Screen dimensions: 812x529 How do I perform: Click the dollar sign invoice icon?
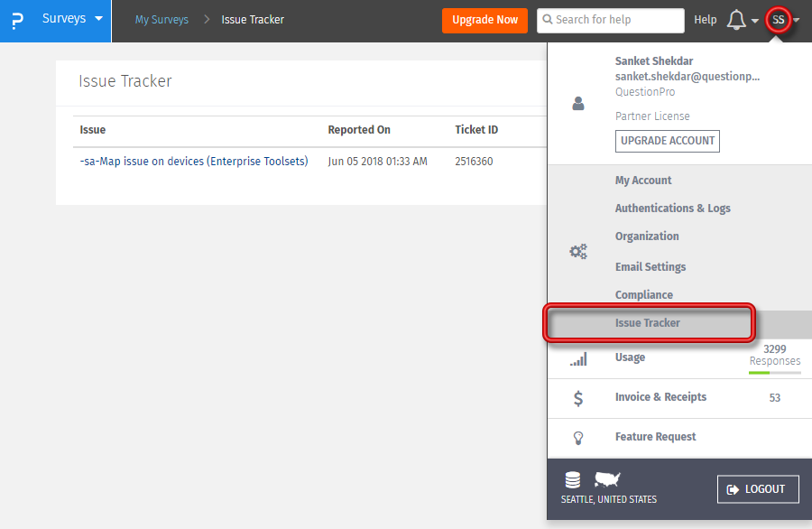click(578, 398)
